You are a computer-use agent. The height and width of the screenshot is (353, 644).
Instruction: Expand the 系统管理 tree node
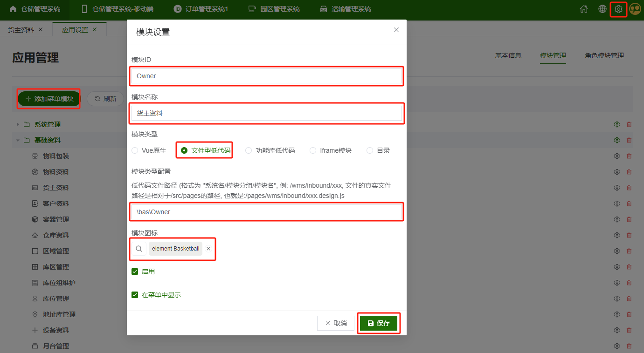click(x=18, y=124)
